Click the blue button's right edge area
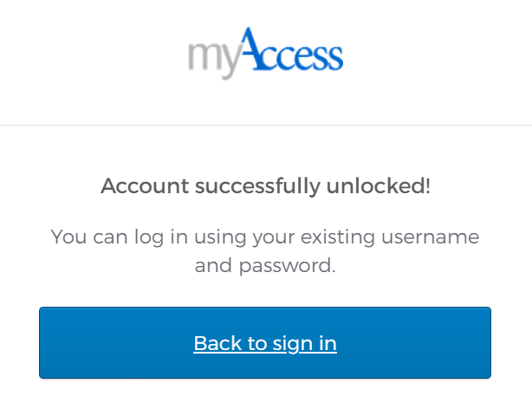532x409 pixels. (472, 343)
